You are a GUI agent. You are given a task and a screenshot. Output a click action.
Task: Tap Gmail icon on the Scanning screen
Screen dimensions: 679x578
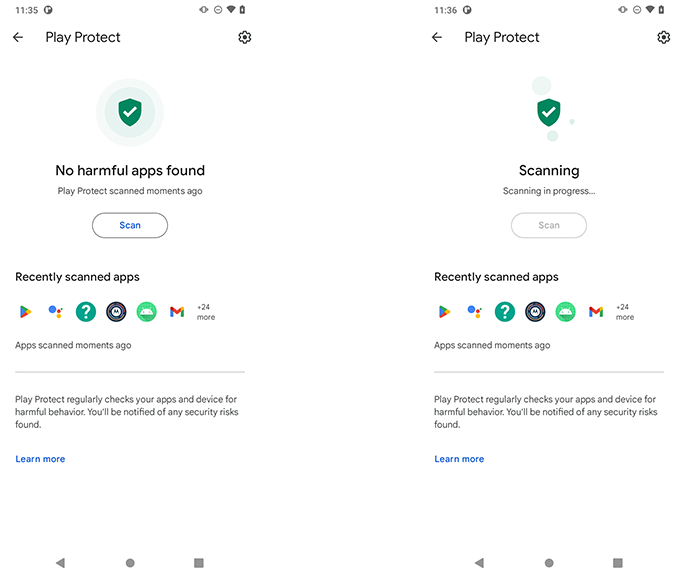click(x=596, y=311)
